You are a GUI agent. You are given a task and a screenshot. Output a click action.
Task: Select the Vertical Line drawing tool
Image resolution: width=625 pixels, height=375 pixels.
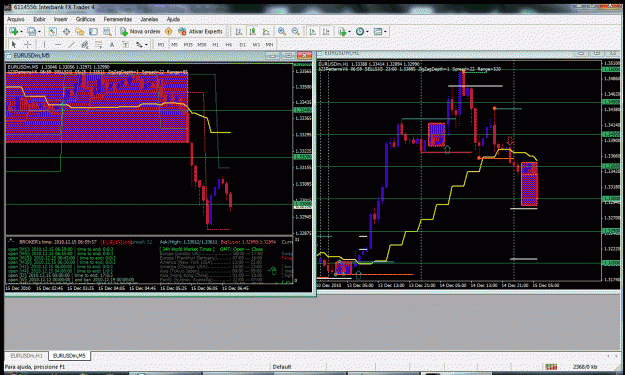44,45
